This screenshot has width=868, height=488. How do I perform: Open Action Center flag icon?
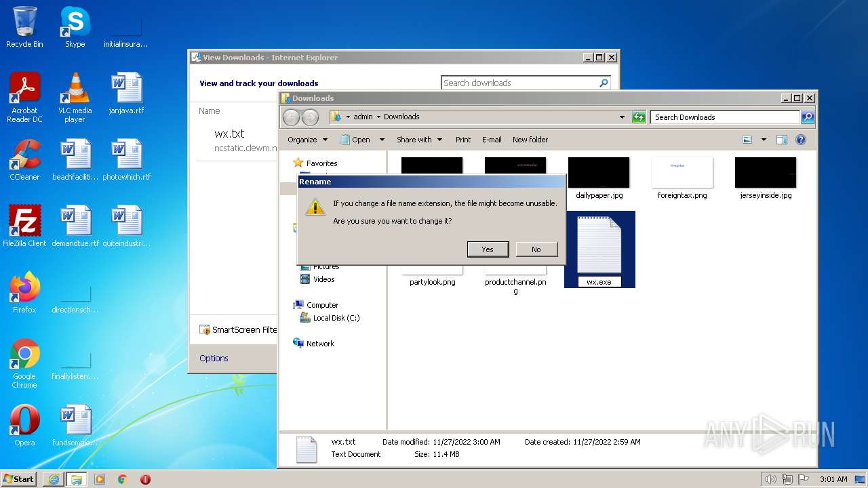click(804, 479)
